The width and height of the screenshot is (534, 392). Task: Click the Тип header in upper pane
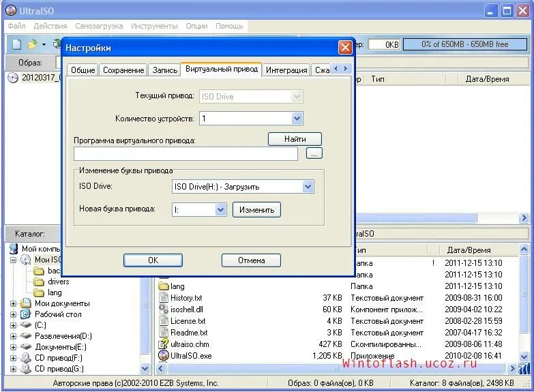coord(378,79)
